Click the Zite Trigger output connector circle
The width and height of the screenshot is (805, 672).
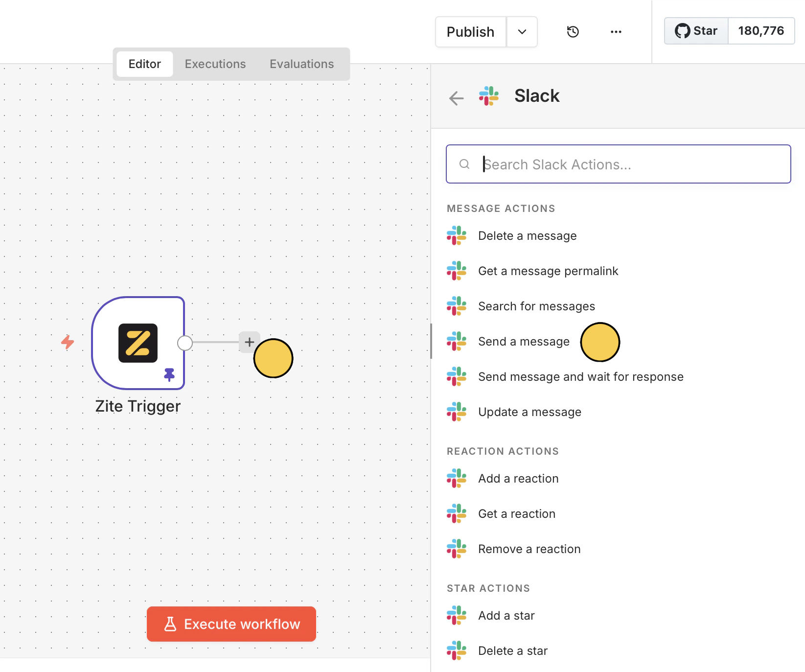click(x=185, y=343)
